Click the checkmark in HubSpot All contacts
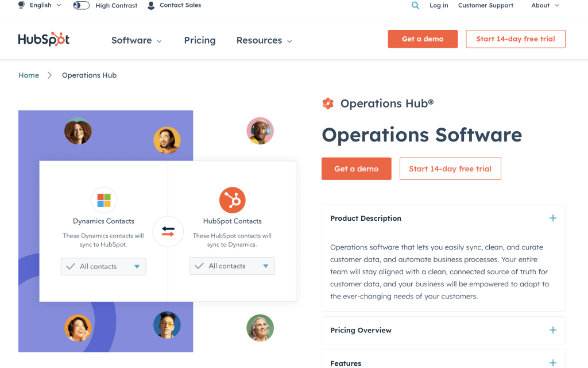 (x=199, y=266)
